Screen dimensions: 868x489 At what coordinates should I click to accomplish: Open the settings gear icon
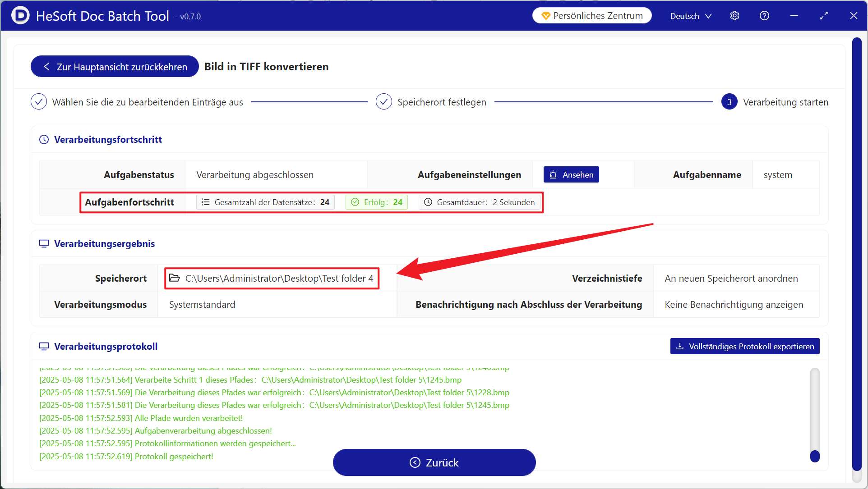734,16
